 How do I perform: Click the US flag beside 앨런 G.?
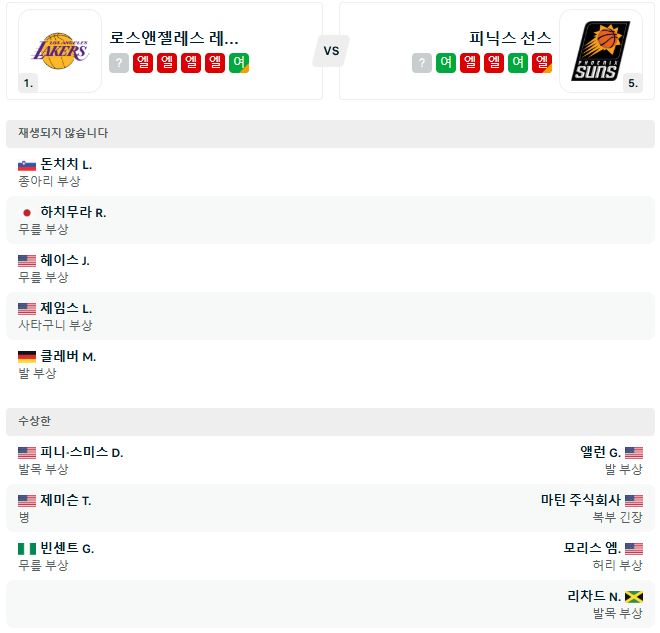633,453
